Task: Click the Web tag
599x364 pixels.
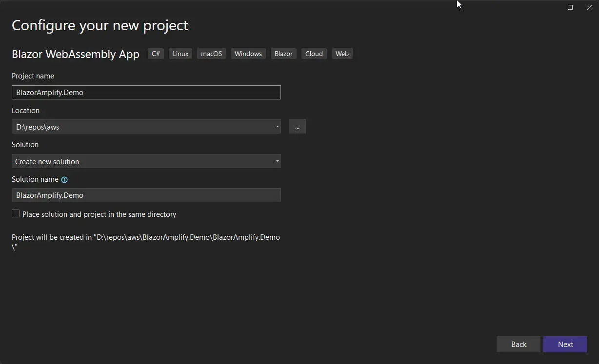Action: click(342, 54)
